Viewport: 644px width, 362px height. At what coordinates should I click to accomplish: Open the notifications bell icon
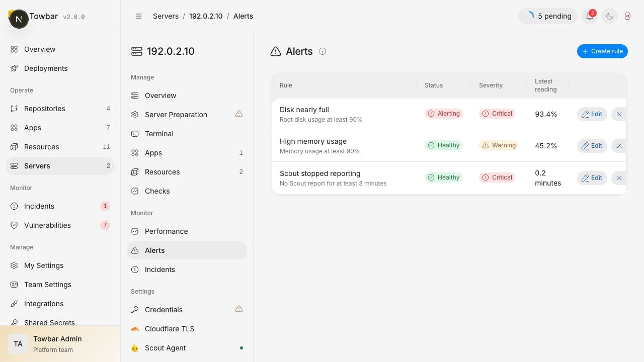click(x=590, y=16)
